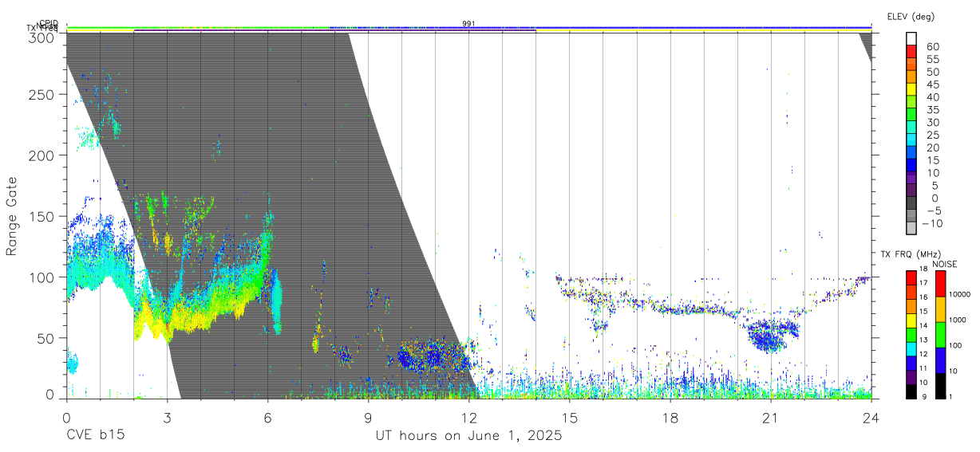The height and width of the screenshot is (452, 980).
Task: Click y-axis tick label '300'
Action: [42, 37]
